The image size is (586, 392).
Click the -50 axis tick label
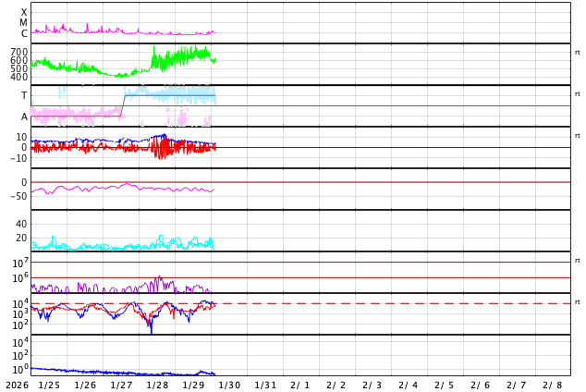(18, 196)
